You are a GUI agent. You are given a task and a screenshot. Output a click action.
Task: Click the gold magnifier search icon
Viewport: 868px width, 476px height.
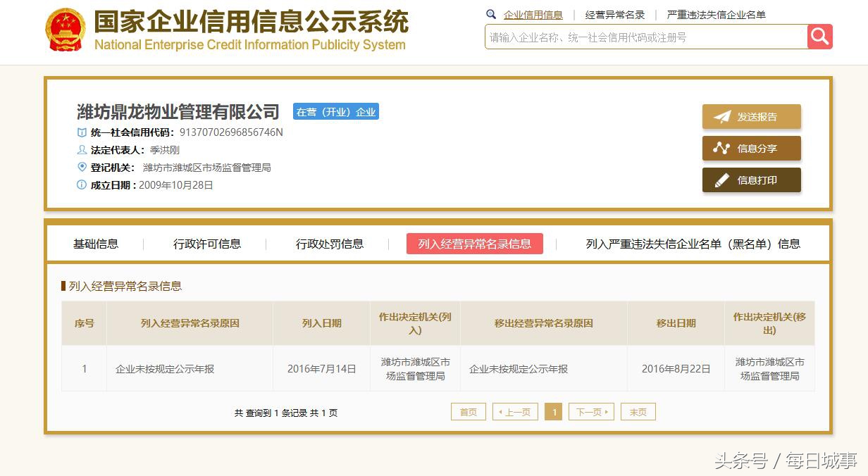coord(819,36)
